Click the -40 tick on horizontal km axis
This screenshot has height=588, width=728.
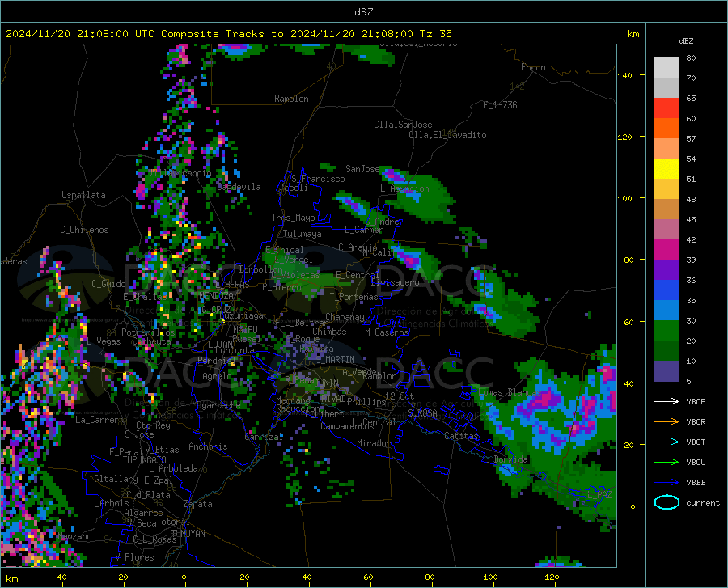tap(59, 577)
